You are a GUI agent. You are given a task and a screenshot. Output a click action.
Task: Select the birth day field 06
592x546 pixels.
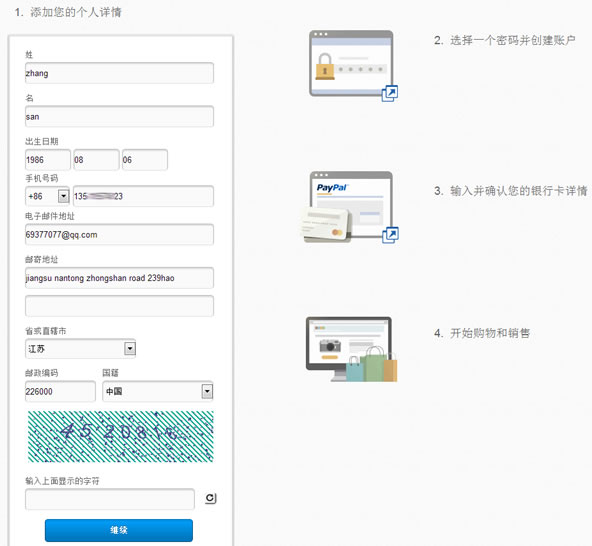click(x=145, y=160)
